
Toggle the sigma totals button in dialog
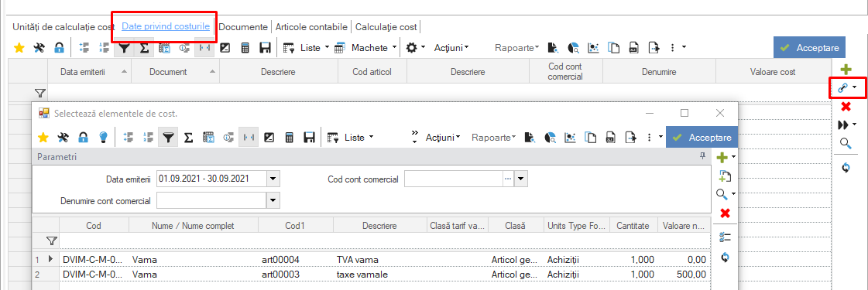[188, 137]
